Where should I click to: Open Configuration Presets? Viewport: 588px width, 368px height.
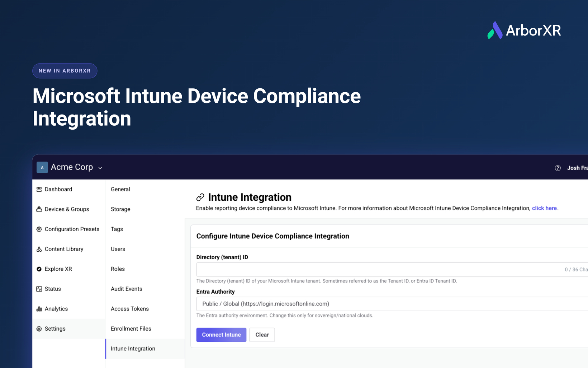tap(69, 229)
